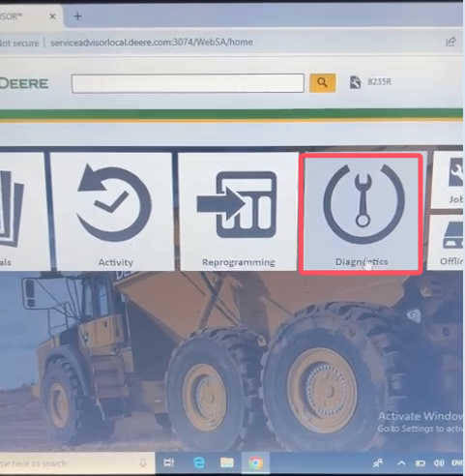Viewport: 465px width, 476px height.
Task: Focus the Service Advisor search field
Action: click(188, 83)
